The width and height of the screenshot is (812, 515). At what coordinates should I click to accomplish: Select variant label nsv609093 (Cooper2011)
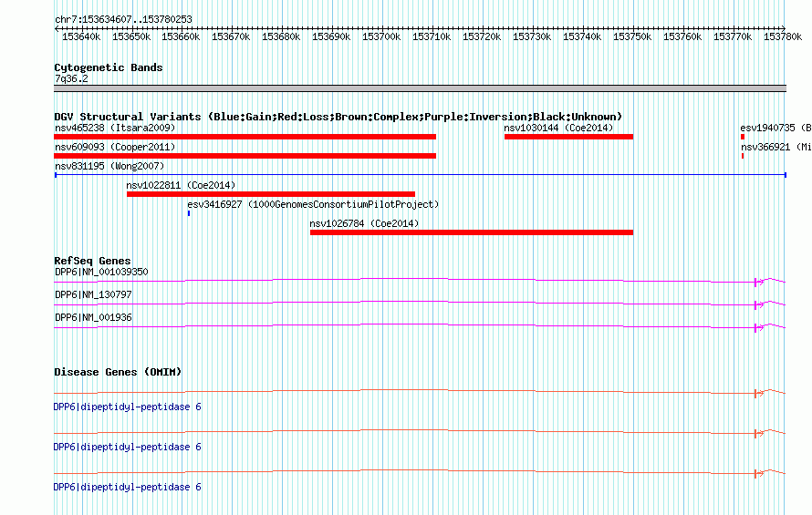coord(115,147)
